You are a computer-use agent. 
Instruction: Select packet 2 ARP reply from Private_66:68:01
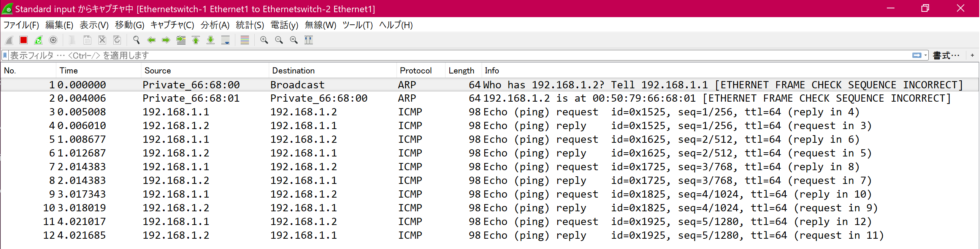(489, 98)
